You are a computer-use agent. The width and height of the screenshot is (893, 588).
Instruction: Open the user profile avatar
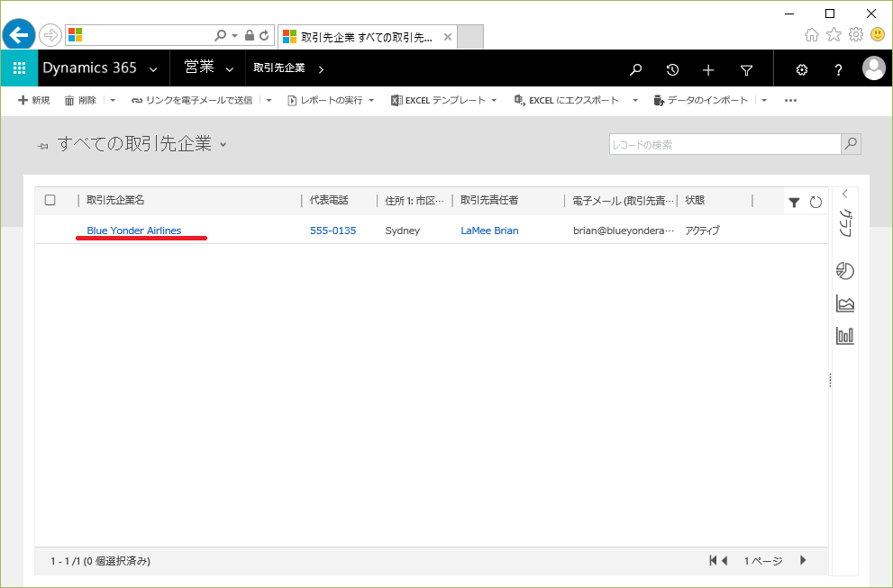[x=874, y=68]
